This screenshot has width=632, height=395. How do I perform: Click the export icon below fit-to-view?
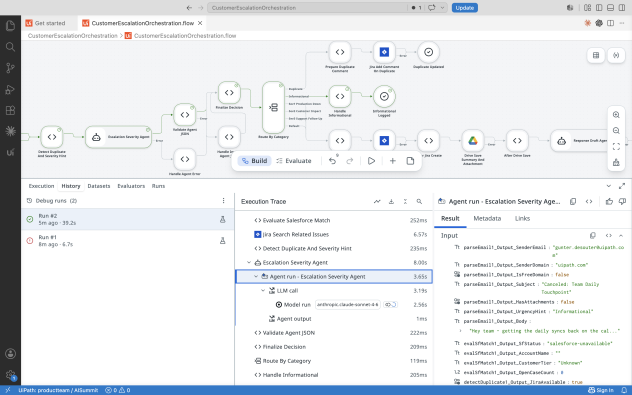pos(616,162)
